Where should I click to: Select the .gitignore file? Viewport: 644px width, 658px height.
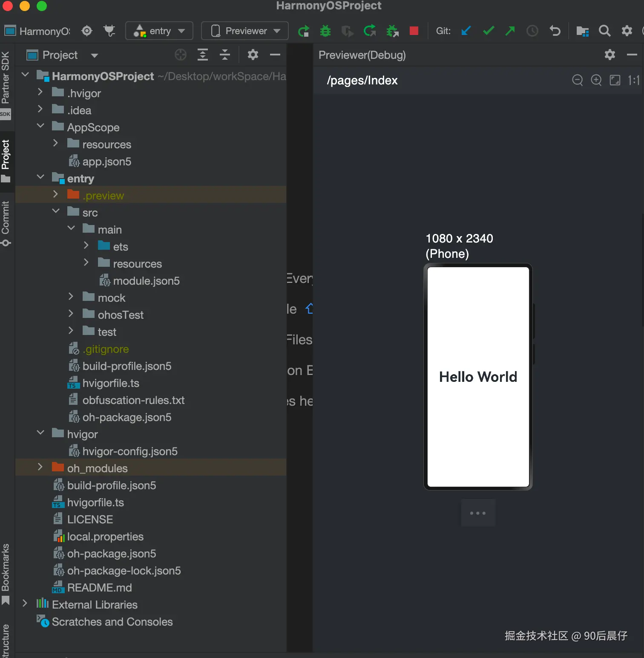point(98,349)
